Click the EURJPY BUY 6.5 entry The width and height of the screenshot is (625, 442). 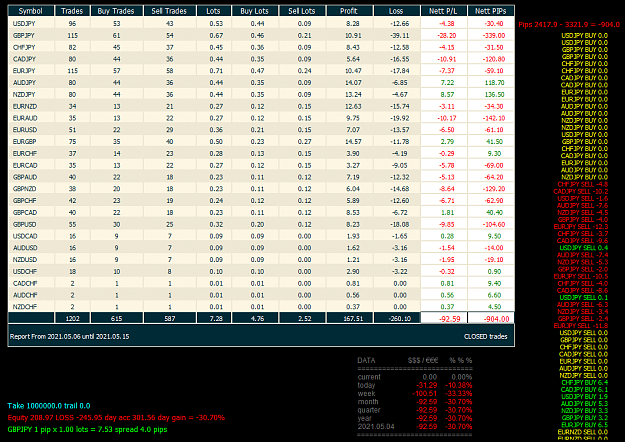pyautogui.click(x=584, y=425)
